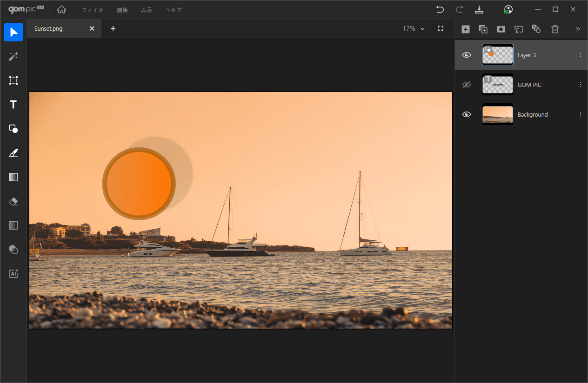Click the add new layer icon
This screenshot has width=588, height=383.
tap(466, 29)
